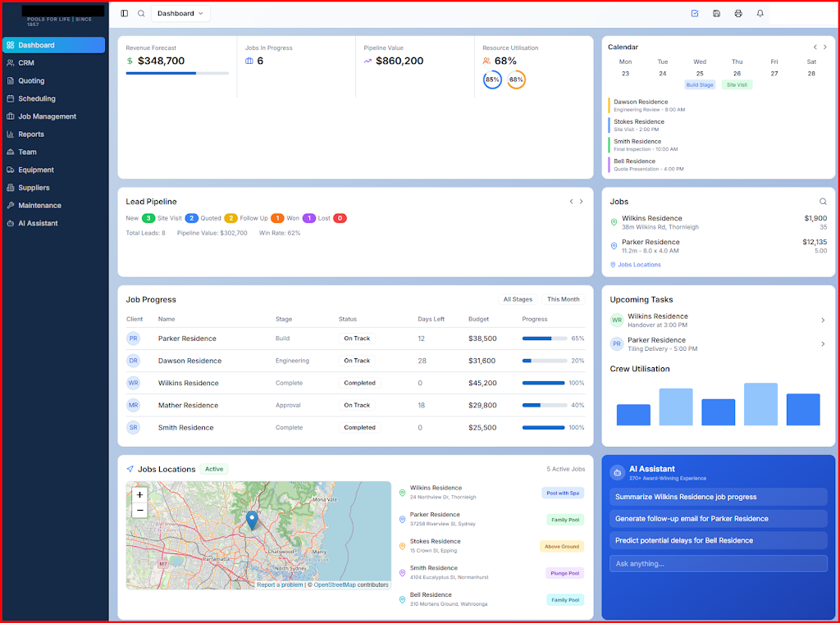Click the search icon in top bar

coord(141,13)
